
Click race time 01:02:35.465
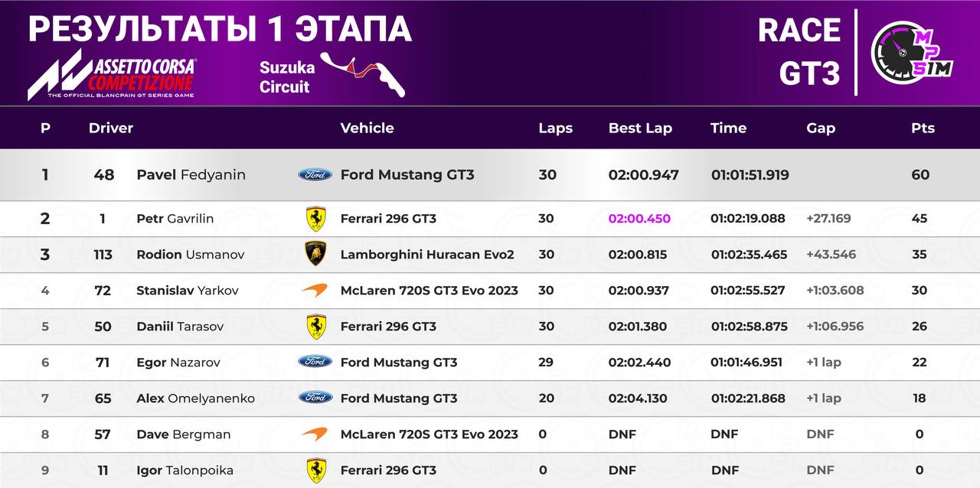pyautogui.click(x=749, y=255)
